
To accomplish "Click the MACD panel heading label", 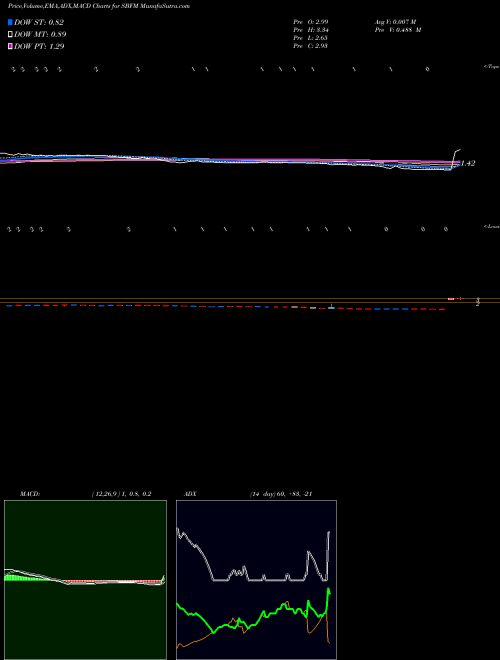I will click(30, 494).
